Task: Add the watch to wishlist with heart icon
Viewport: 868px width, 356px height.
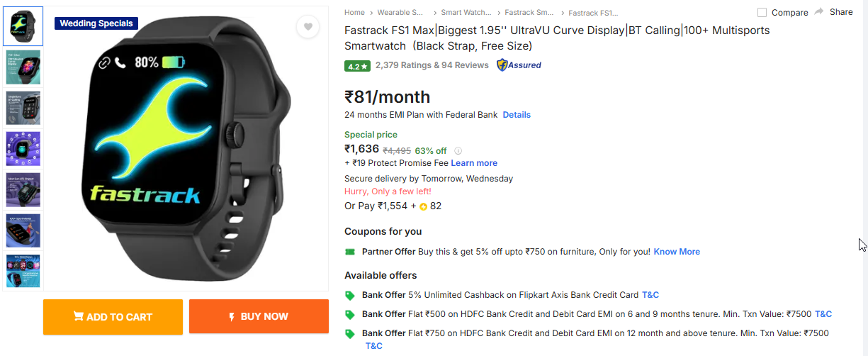Action: click(308, 27)
